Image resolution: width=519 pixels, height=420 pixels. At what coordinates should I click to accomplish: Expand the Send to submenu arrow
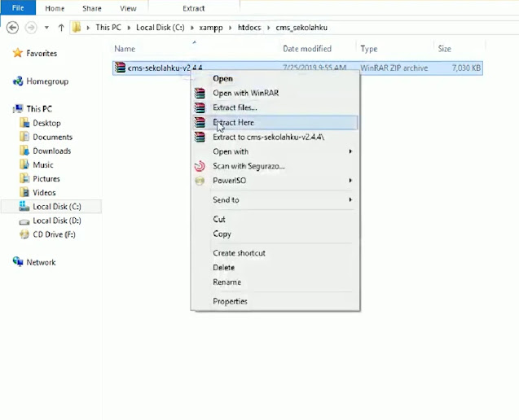click(x=350, y=199)
